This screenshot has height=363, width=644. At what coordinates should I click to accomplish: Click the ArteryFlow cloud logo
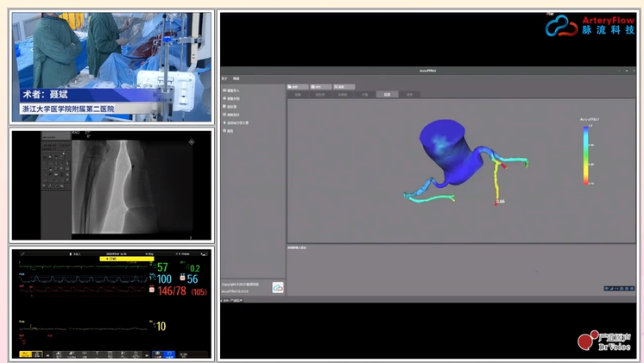[561, 25]
